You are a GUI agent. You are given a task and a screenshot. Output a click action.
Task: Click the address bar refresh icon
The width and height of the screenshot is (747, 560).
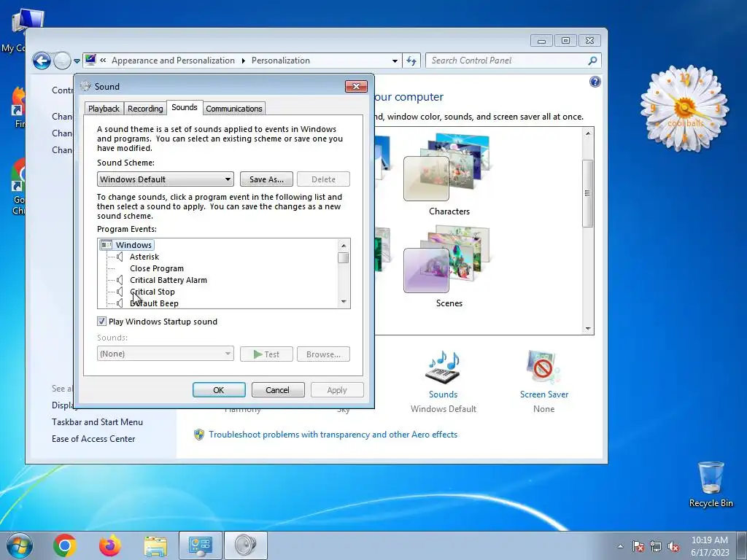[x=411, y=61]
